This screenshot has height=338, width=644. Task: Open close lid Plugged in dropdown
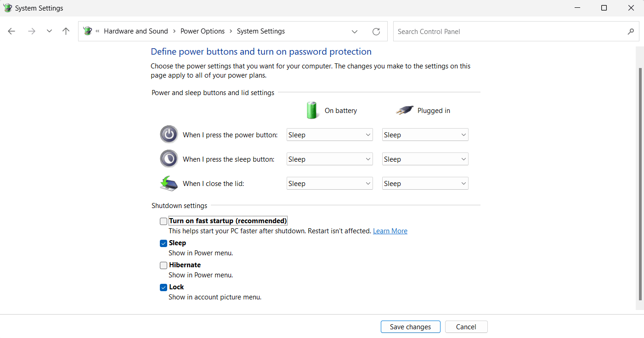pyautogui.click(x=425, y=184)
